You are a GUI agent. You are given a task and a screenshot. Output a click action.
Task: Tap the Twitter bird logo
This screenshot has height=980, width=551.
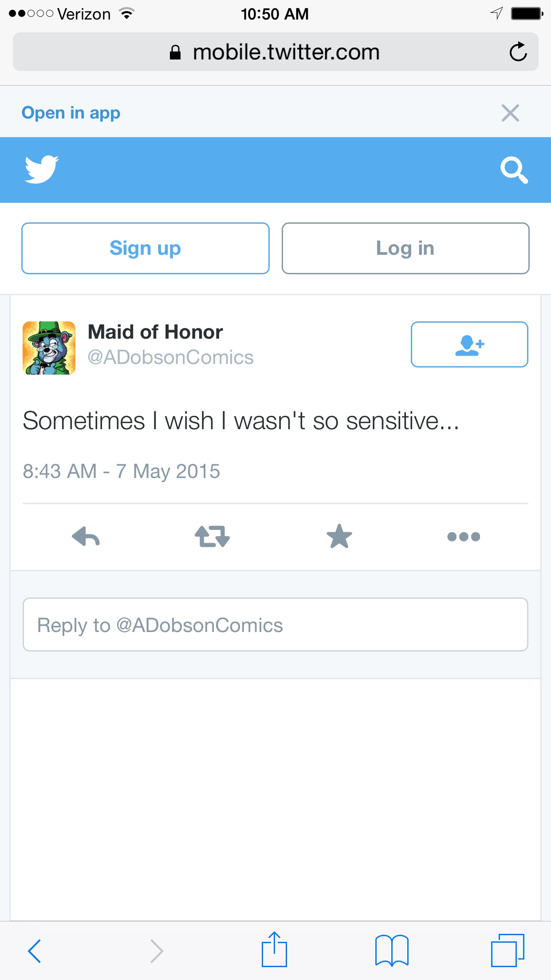pyautogui.click(x=42, y=169)
